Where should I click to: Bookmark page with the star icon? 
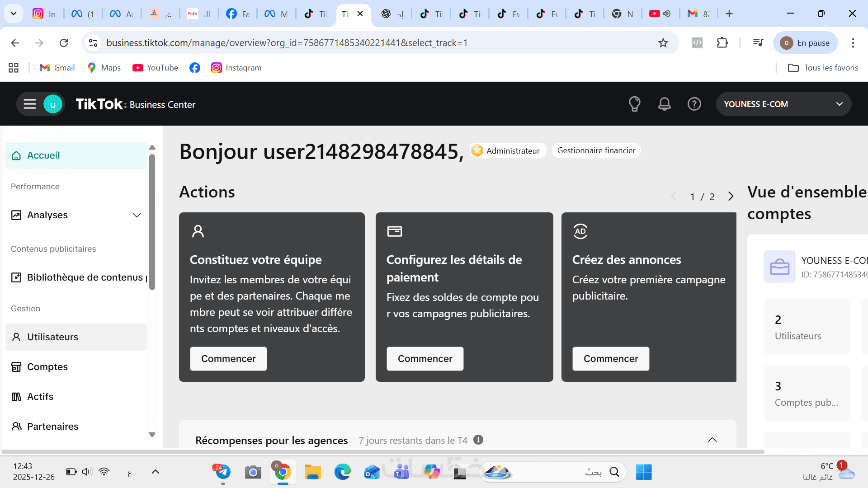pyautogui.click(x=663, y=43)
